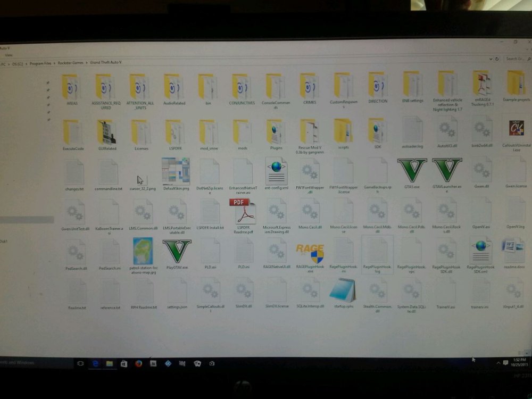This screenshot has width=532, height=399.
Task: Open File Explorer from the taskbar
Action: click(x=109, y=364)
